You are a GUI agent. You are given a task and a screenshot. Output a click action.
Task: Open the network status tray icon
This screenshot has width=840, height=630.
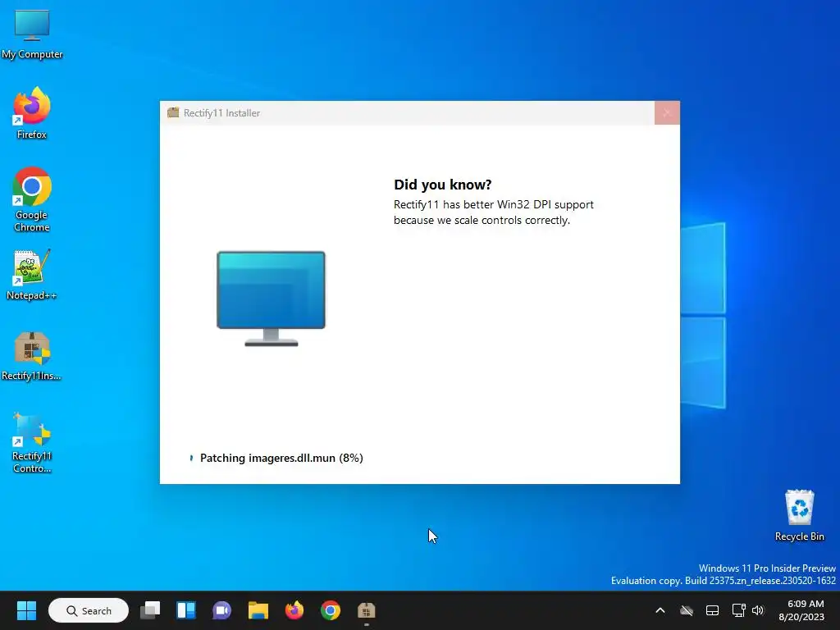(x=739, y=610)
